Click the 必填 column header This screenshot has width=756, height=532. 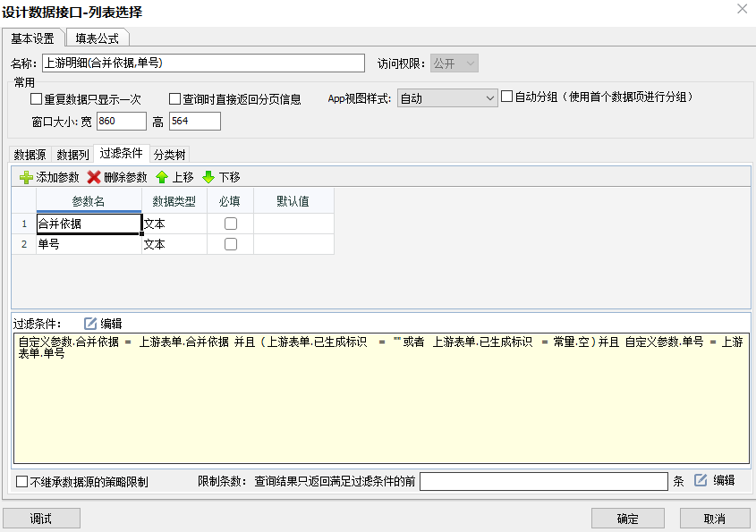pyautogui.click(x=230, y=201)
